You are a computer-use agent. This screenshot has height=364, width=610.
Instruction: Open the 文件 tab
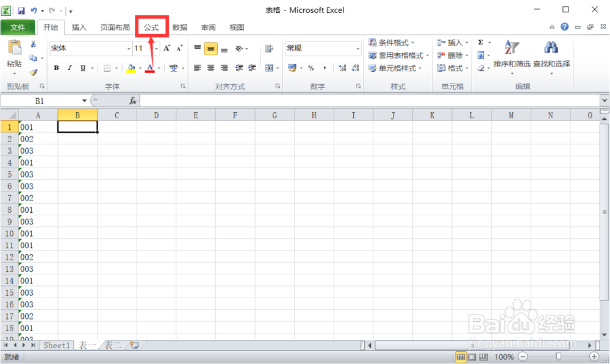18,27
